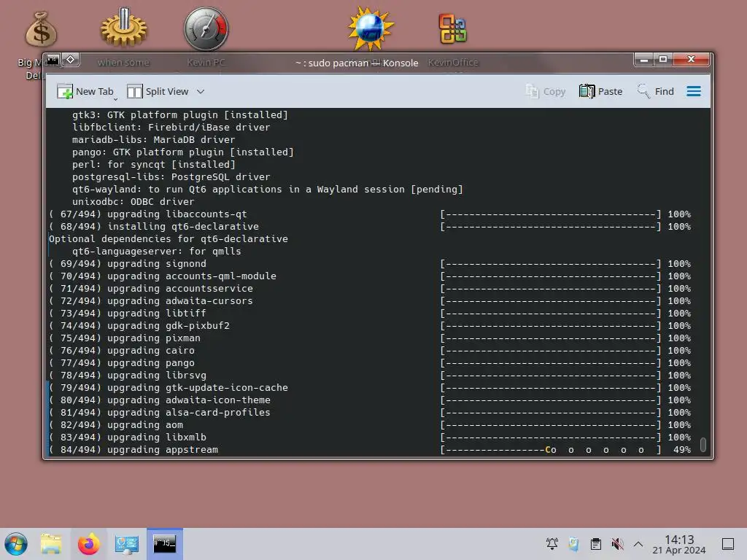Expand the Split View chevron menu

(x=201, y=91)
